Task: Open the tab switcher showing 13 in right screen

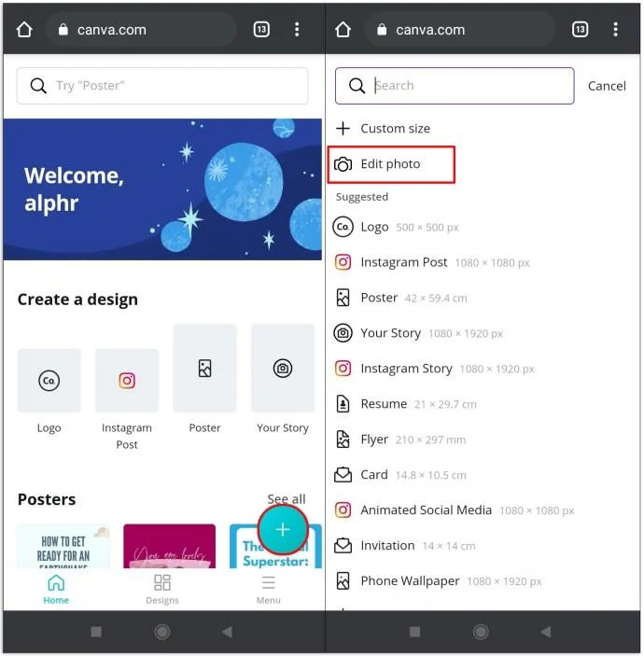Action: [x=581, y=30]
